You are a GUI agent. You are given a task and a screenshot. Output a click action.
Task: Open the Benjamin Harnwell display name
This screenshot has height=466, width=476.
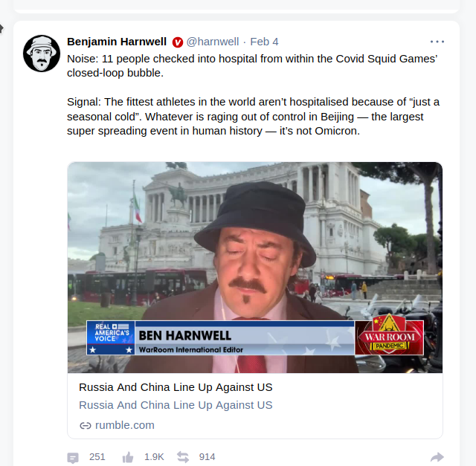click(x=117, y=42)
